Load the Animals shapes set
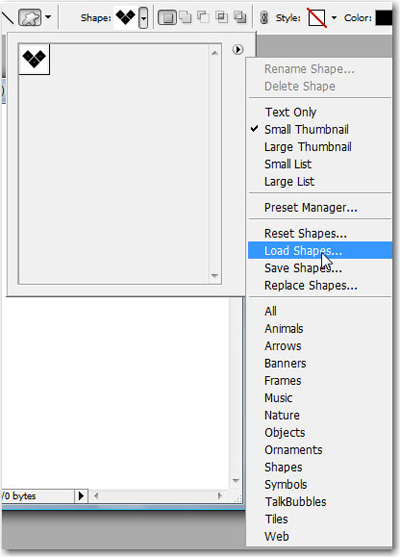 point(283,329)
